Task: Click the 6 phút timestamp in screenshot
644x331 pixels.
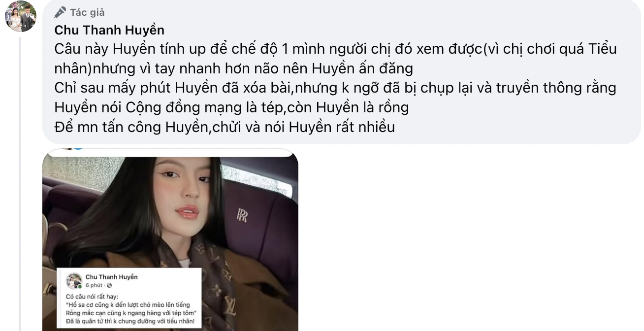Action: click(94, 285)
